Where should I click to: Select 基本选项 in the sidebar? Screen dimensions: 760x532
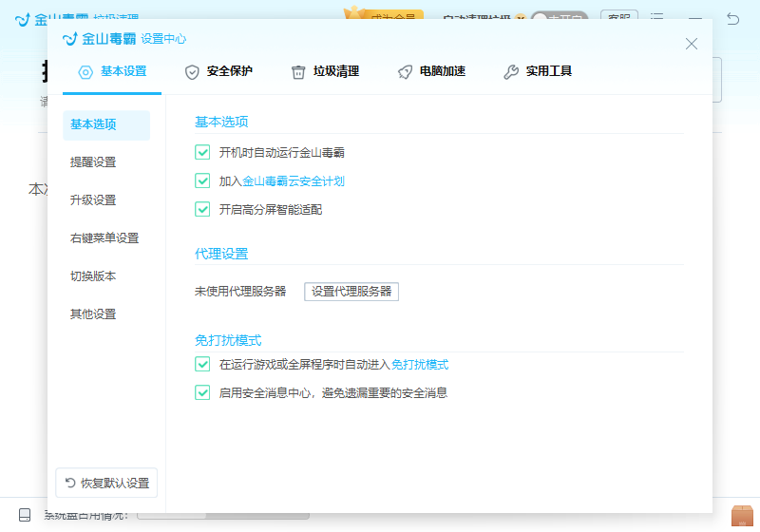(x=106, y=125)
